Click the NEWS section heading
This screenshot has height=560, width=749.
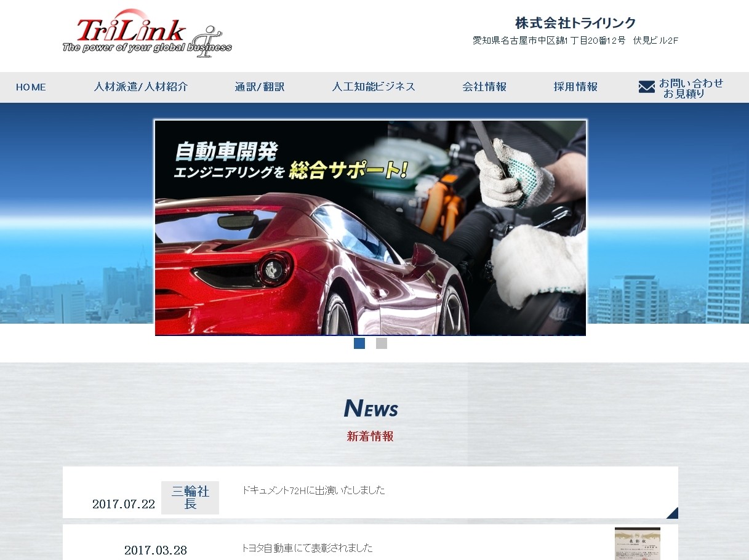pos(370,407)
